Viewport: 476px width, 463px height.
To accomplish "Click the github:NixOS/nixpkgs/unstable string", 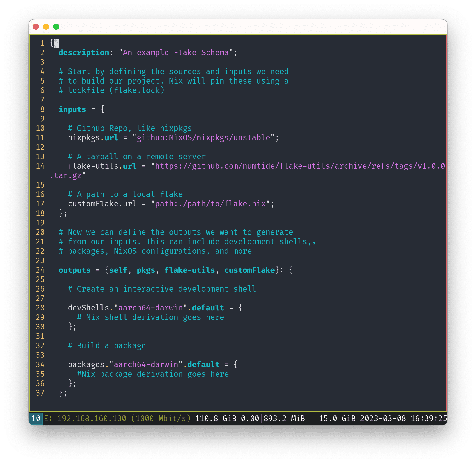I will 203,138.
